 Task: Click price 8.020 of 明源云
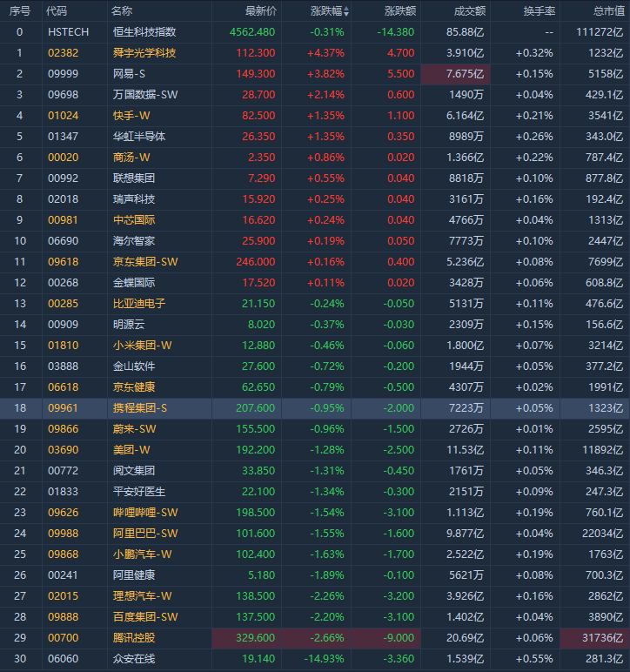click(x=261, y=325)
